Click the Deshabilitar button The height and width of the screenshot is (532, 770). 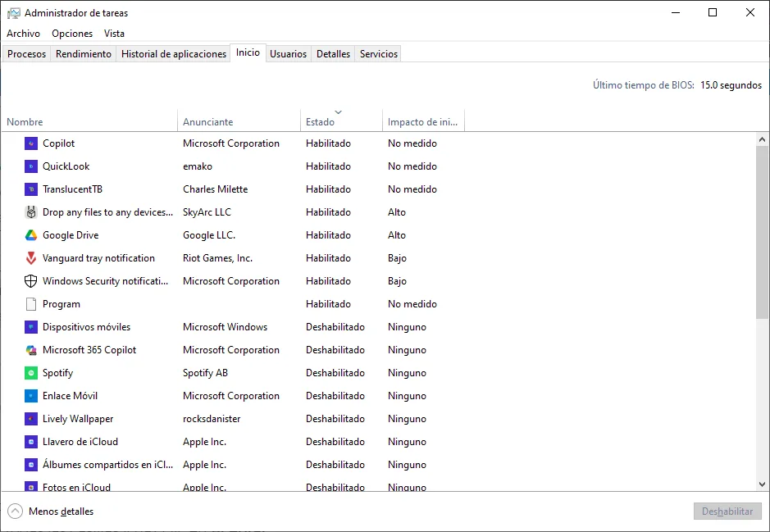(727, 512)
